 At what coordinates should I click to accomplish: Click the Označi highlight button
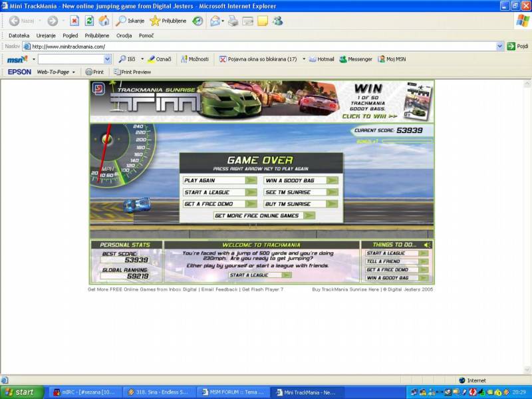point(160,59)
